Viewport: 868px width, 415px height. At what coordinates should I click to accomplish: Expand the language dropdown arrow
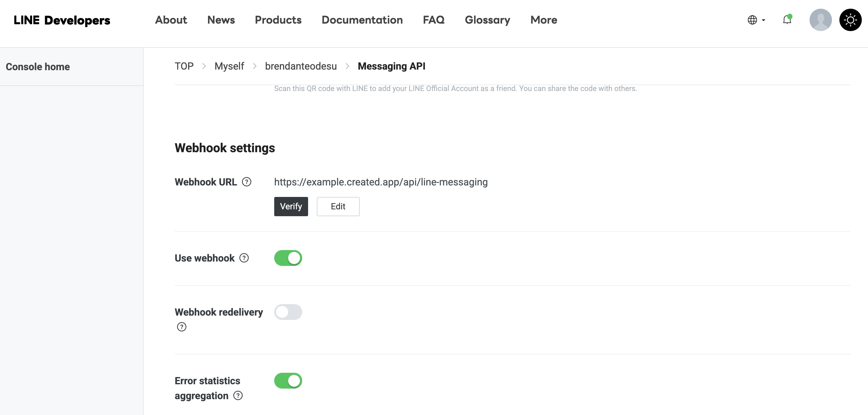[764, 20]
